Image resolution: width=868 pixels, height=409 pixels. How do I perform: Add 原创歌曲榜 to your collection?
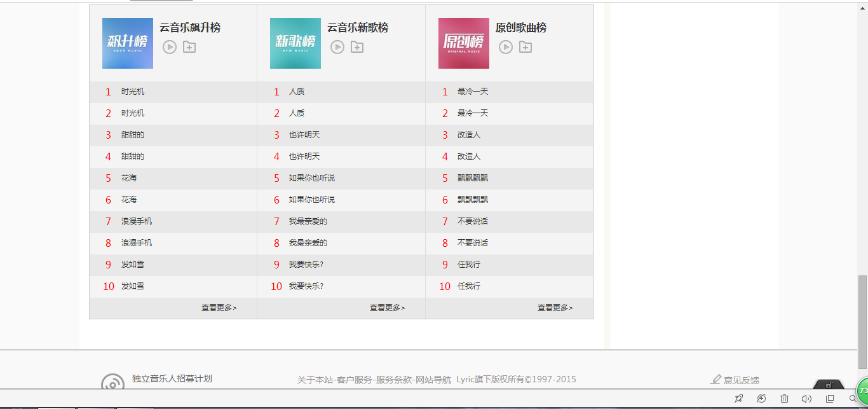tap(526, 47)
